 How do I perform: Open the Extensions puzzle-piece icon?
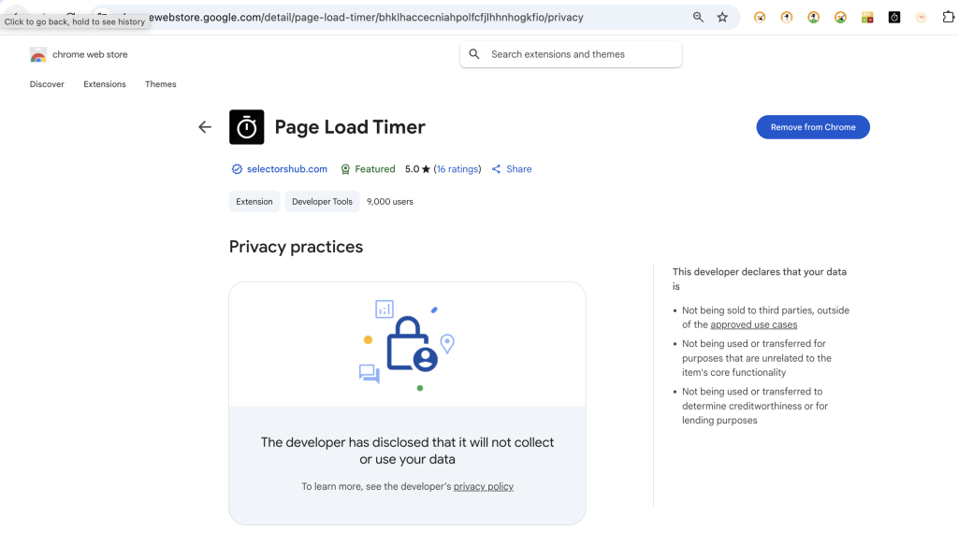coord(947,17)
